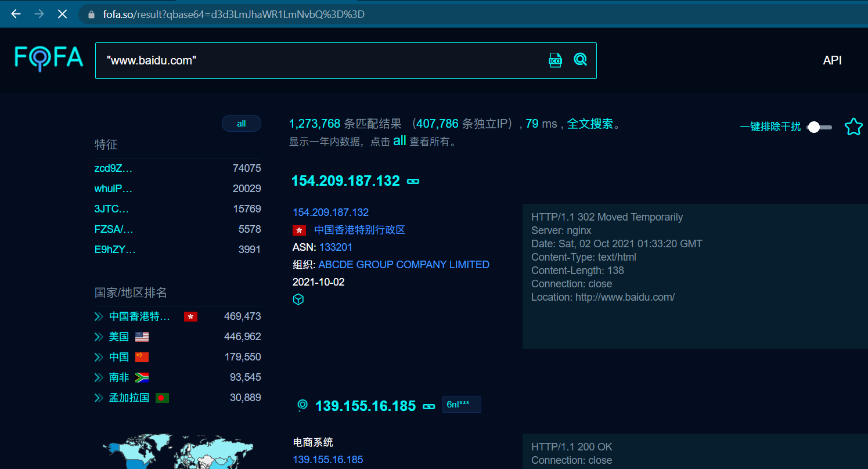868x469 pixels.
Task: Expand the 美国 country filter
Action: click(x=99, y=337)
